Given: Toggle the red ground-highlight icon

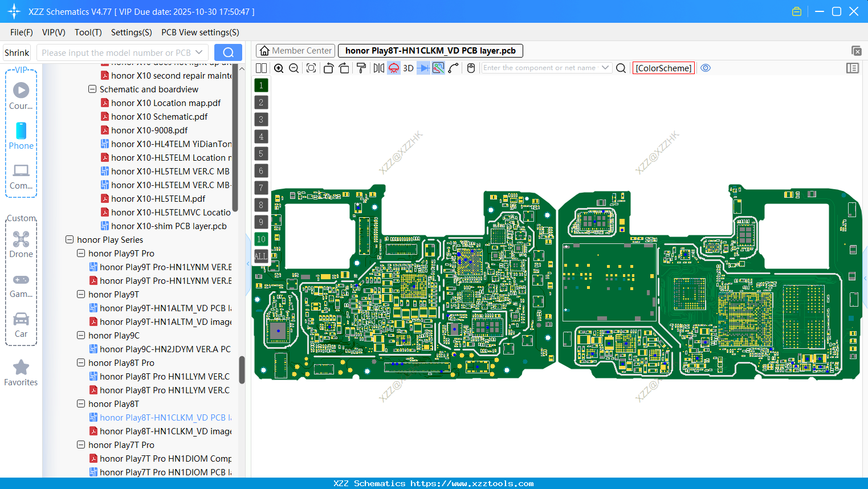Looking at the screenshot, I should (394, 68).
